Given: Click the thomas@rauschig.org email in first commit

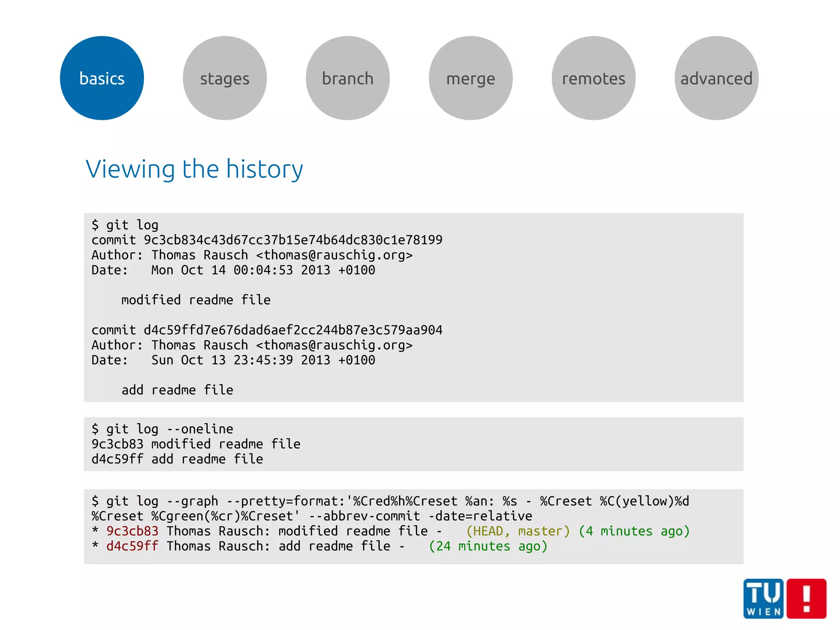Looking at the screenshot, I should (334, 255).
